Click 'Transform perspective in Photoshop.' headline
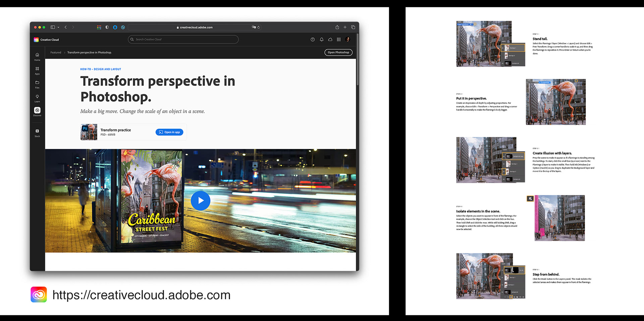The image size is (644, 321). click(x=158, y=89)
